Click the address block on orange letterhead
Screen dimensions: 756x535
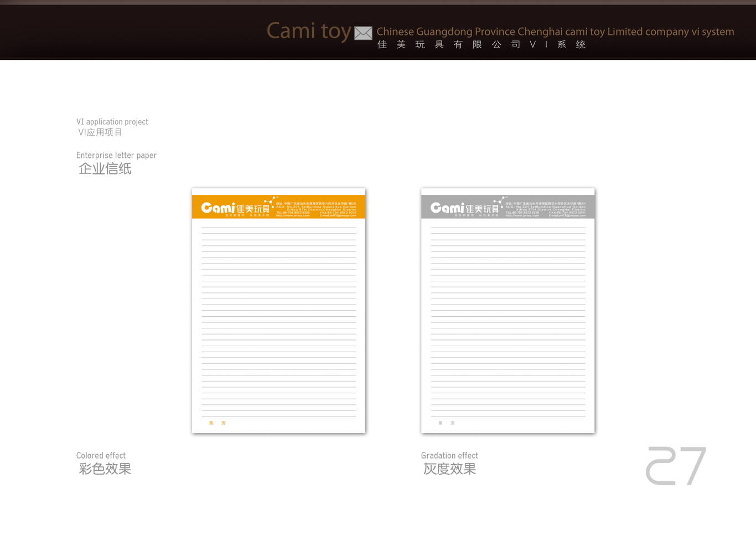click(x=317, y=209)
